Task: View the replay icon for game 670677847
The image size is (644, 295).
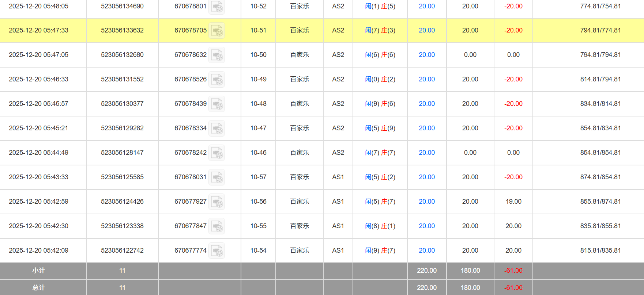Action: pos(217,226)
